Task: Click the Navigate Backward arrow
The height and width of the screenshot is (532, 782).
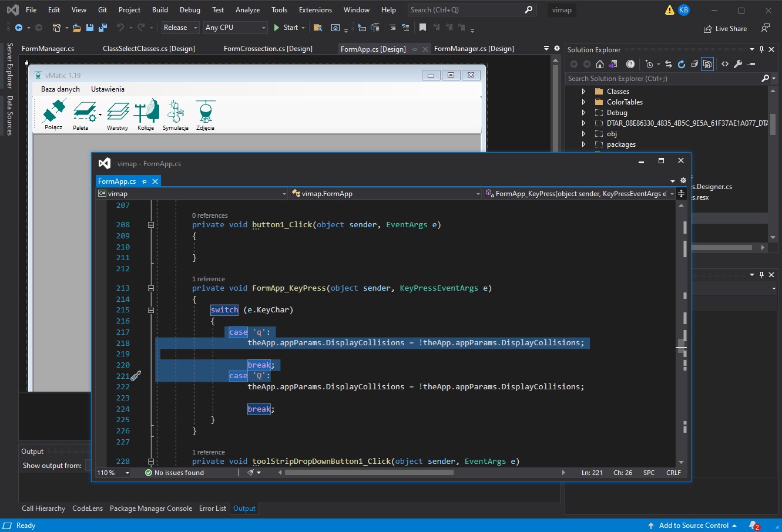Action: (x=19, y=28)
